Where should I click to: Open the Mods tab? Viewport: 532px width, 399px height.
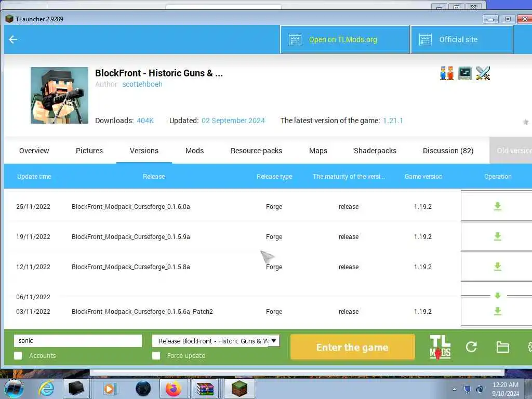[194, 151]
